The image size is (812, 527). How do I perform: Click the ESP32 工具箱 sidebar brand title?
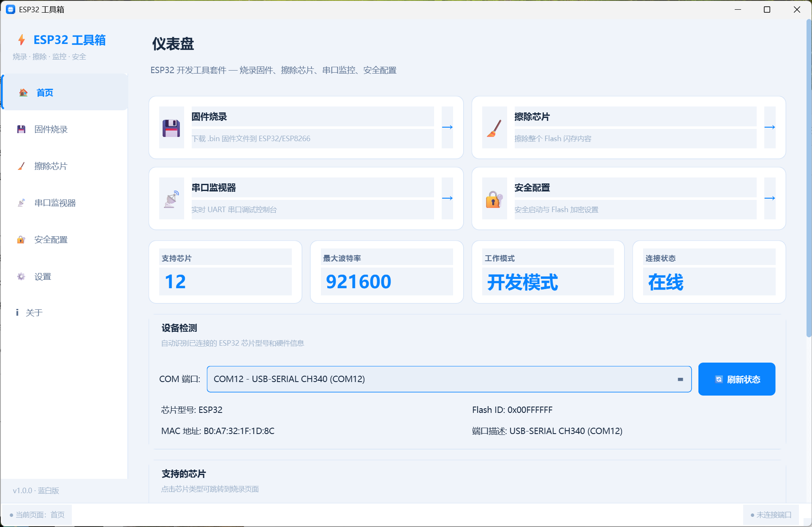coord(70,40)
